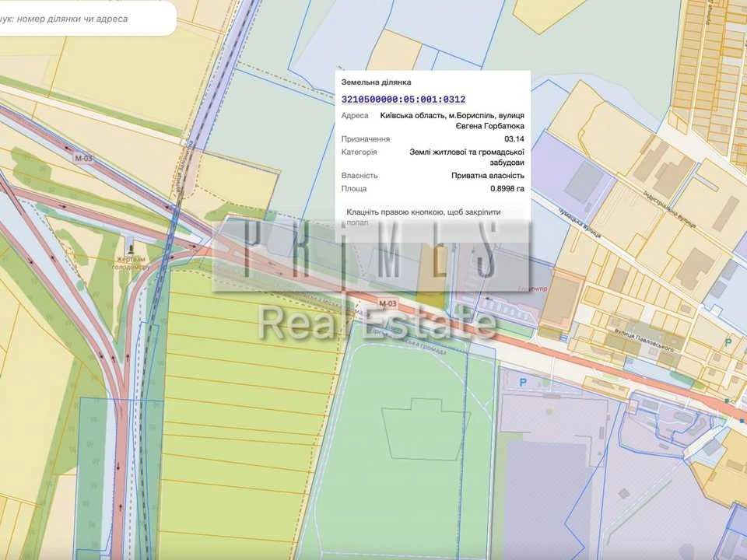The width and height of the screenshot is (747, 560).
Task: Click the "Індустріальна вулиця" street label
Action: click(670, 209)
